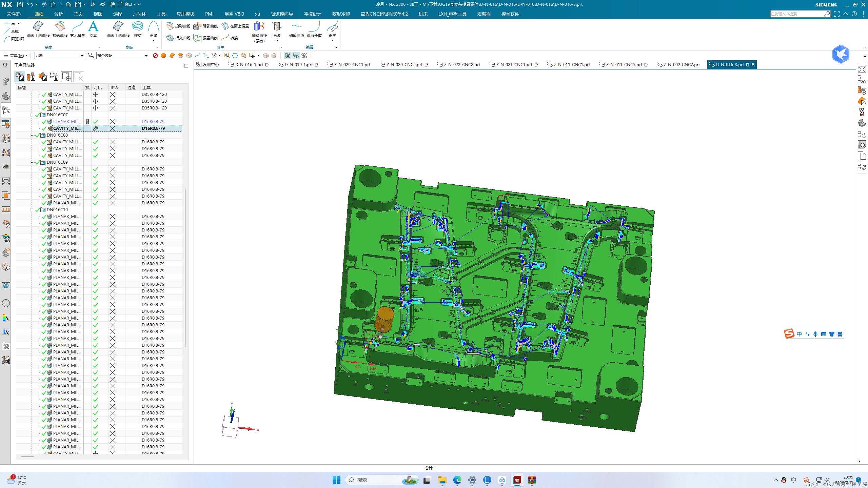Open File Explorer from the taskbar
This screenshot has width=868, height=488.
(x=442, y=480)
